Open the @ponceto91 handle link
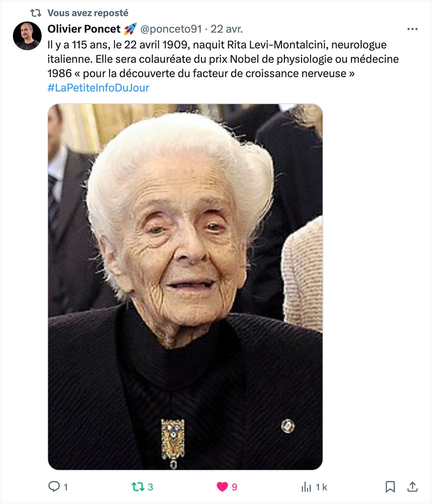432x504 pixels. pos(171,29)
